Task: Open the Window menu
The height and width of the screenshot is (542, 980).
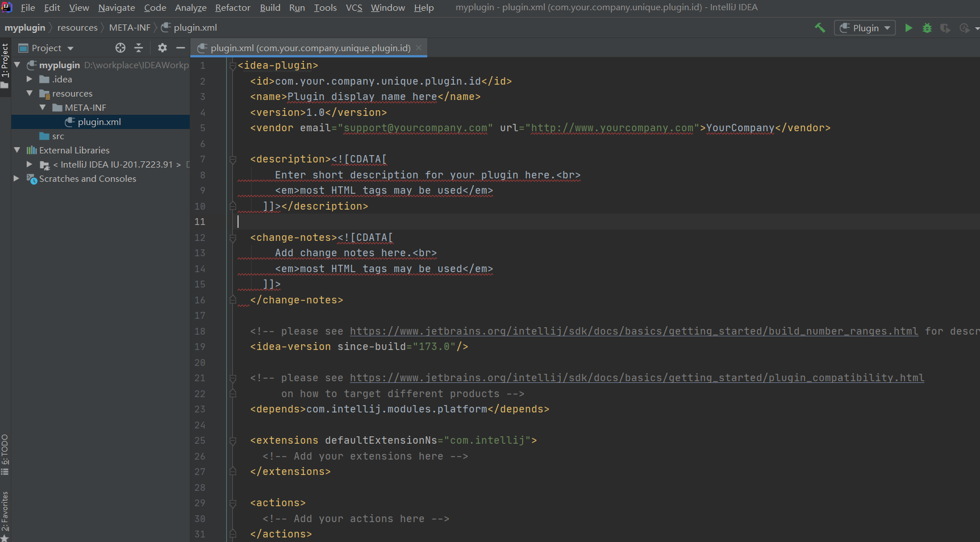Action: coord(388,7)
